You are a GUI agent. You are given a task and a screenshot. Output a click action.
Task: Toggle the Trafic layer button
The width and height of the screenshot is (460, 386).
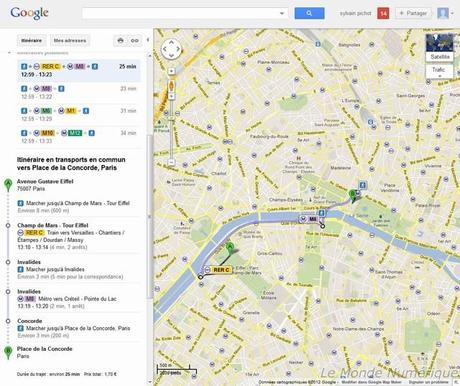[x=439, y=71]
